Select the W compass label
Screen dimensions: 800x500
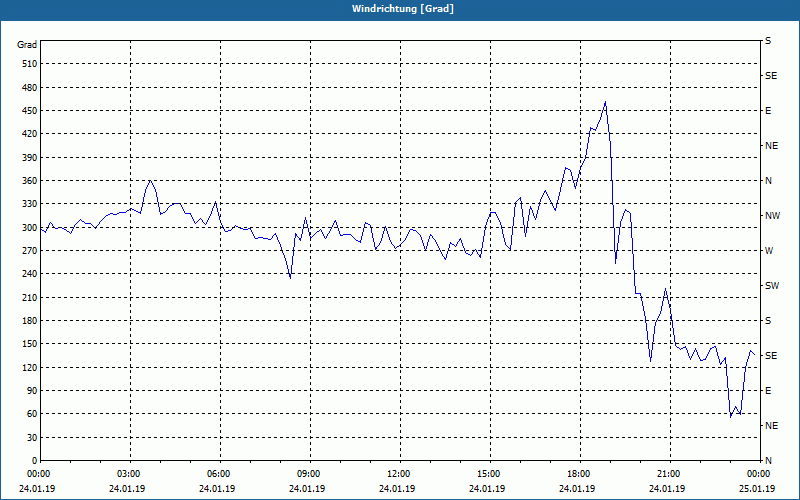coord(769,251)
